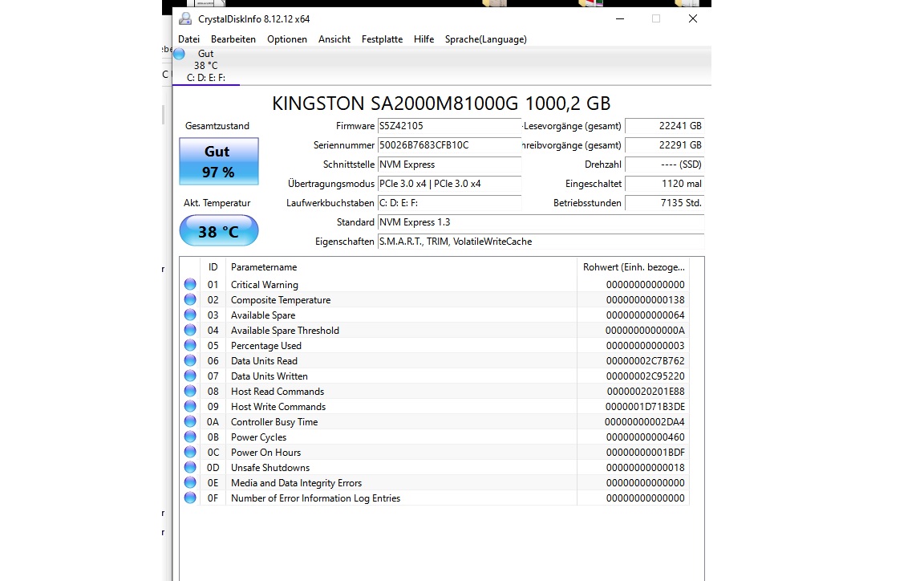Image resolution: width=924 pixels, height=581 pixels.
Task: Click the Laufwerkbuchstaben field
Action: point(449,203)
